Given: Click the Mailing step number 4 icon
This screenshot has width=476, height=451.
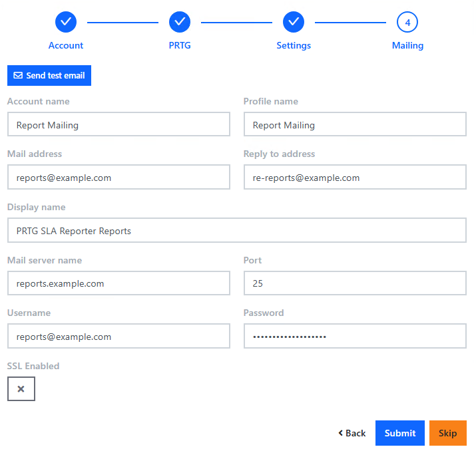Looking at the screenshot, I should [x=407, y=22].
